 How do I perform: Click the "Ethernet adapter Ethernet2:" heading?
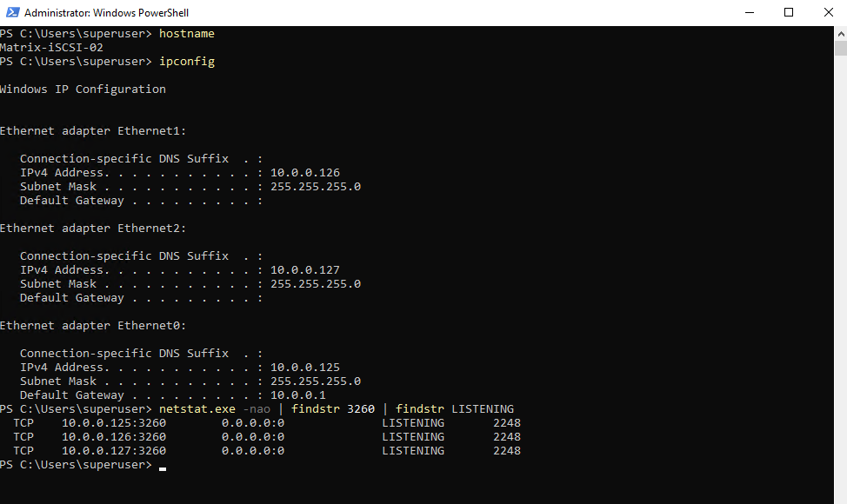click(x=93, y=229)
